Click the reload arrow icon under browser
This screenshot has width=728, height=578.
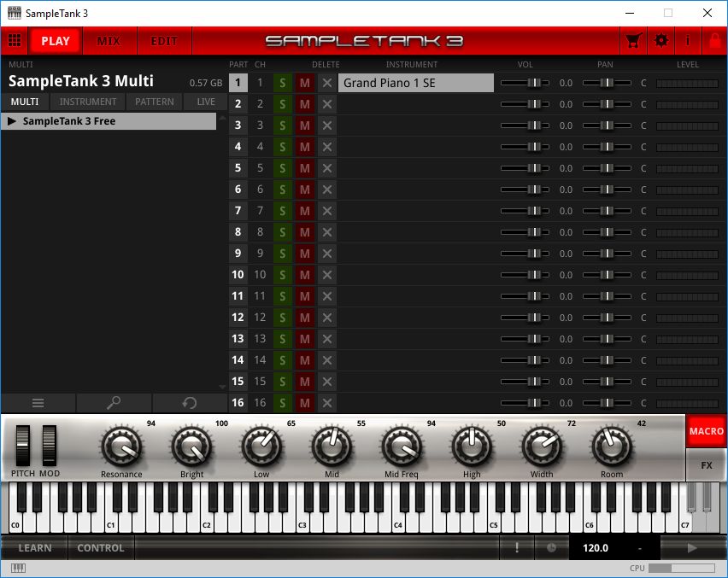[190, 403]
